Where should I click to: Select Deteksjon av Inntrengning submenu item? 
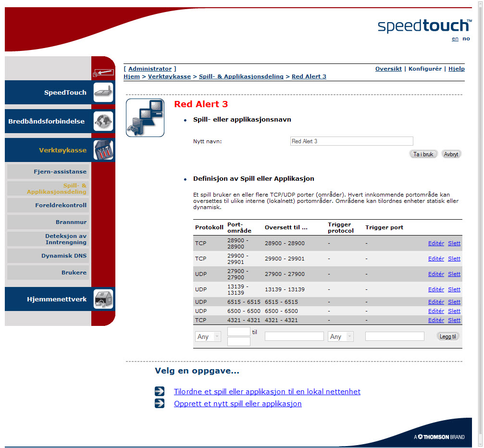pos(48,239)
